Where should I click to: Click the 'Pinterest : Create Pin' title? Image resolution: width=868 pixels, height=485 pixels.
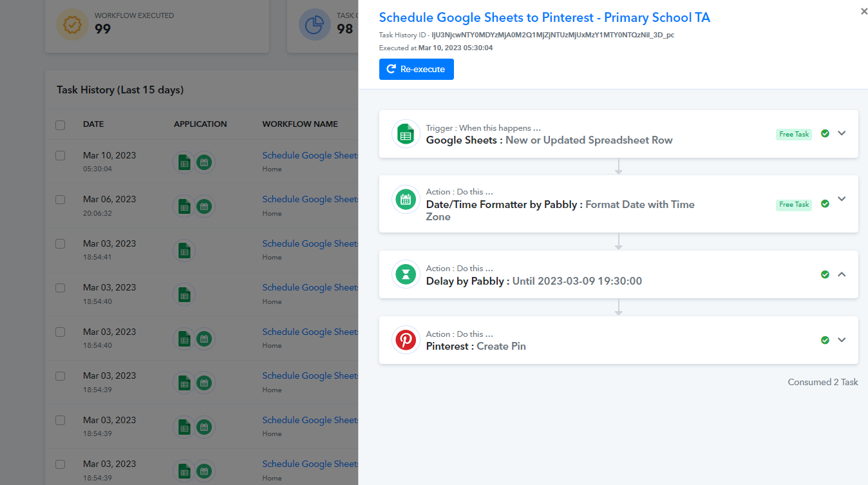[476, 346]
